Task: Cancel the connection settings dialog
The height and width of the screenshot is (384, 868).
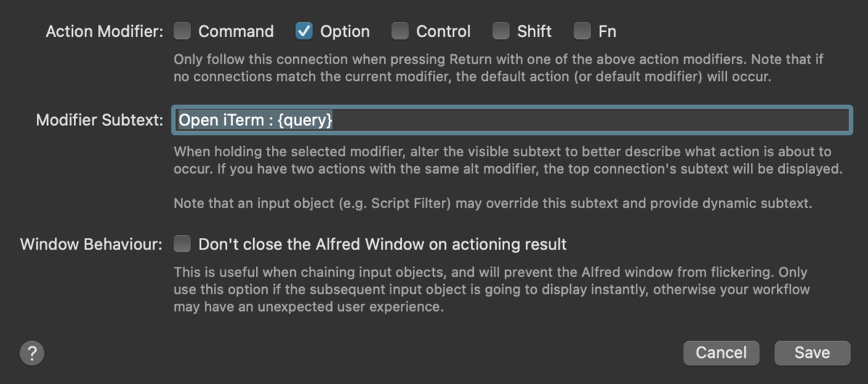Action: (721, 352)
